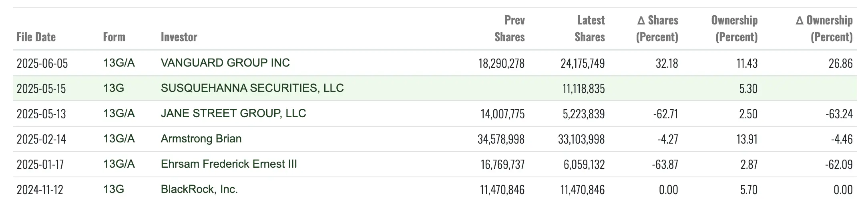The height and width of the screenshot is (211, 868).
Task: Open the 13G/A form for Vanguard
Action: click(119, 63)
